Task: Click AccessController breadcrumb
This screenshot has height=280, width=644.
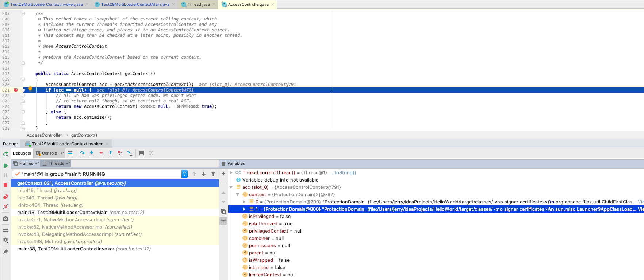Action: [x=44, y=135]
